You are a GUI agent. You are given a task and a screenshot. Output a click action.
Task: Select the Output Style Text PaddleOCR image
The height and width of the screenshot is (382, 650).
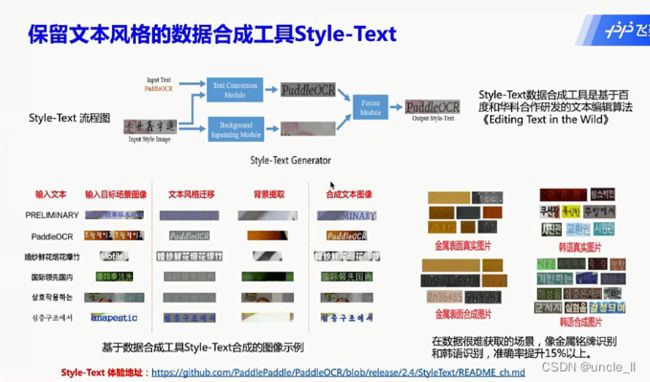pos(432,107)
